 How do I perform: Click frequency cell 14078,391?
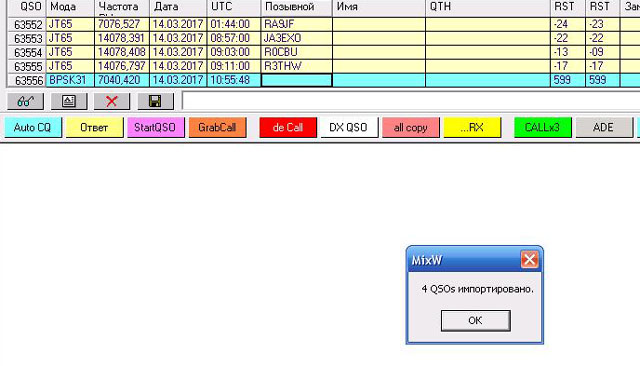click(x=122, y=38)
